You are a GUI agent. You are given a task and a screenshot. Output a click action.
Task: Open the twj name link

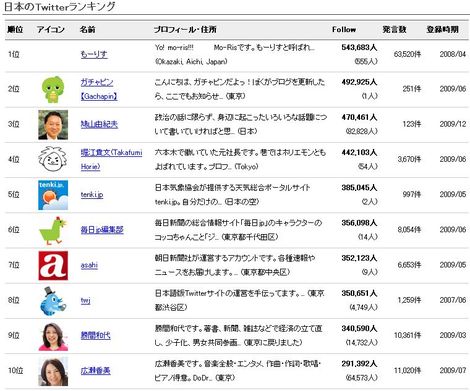coord(85,301)
